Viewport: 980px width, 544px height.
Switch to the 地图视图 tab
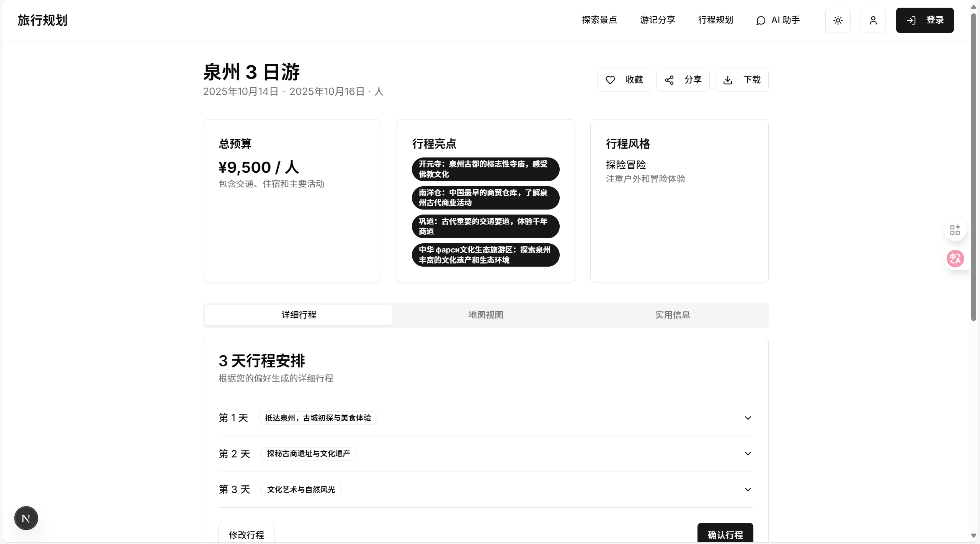(x=485, y=315)
